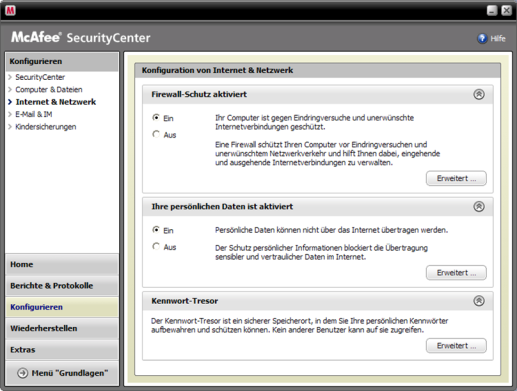Click the arrow icon beside Menü "Grundlagen"

[x=23, y=373]
